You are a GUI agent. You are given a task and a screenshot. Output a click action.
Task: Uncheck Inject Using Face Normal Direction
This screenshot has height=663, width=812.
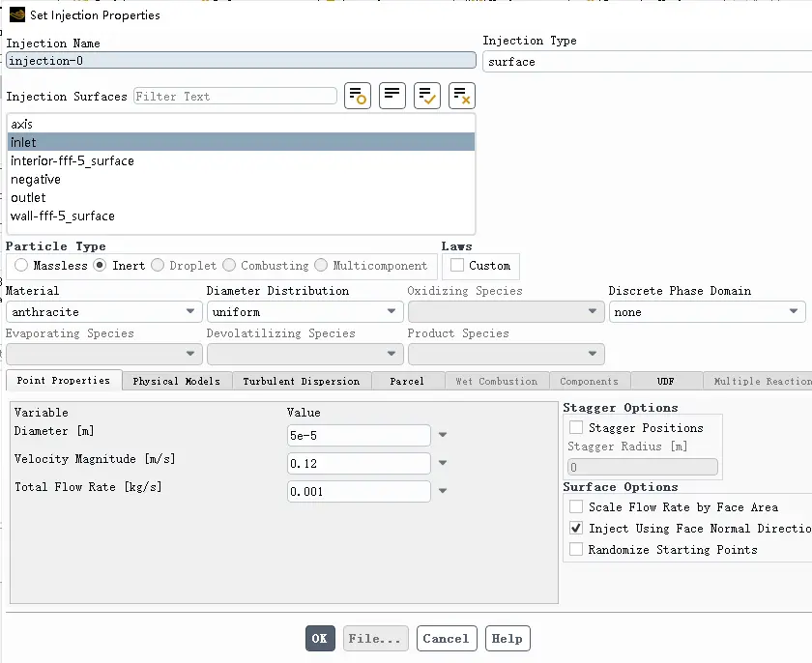click(x=576, y=528)
